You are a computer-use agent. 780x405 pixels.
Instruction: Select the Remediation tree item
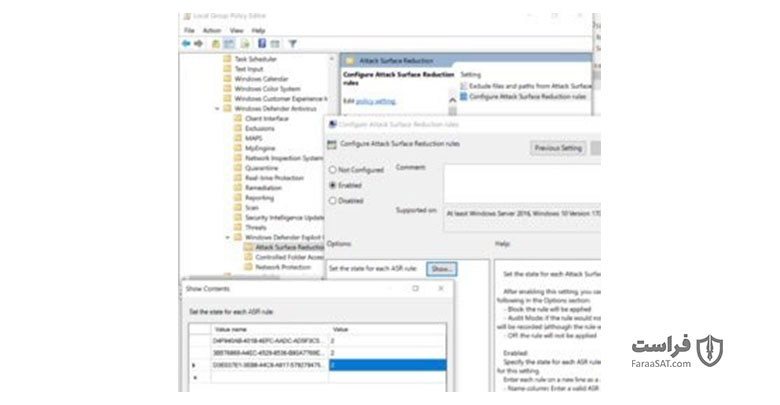click(x=263, y=188)
